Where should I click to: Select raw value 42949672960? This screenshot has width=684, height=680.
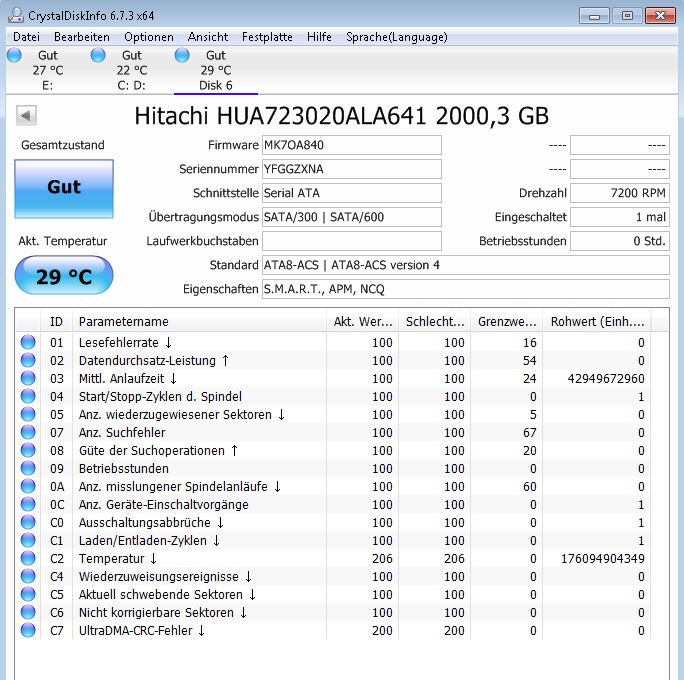(x=606, y=379)
